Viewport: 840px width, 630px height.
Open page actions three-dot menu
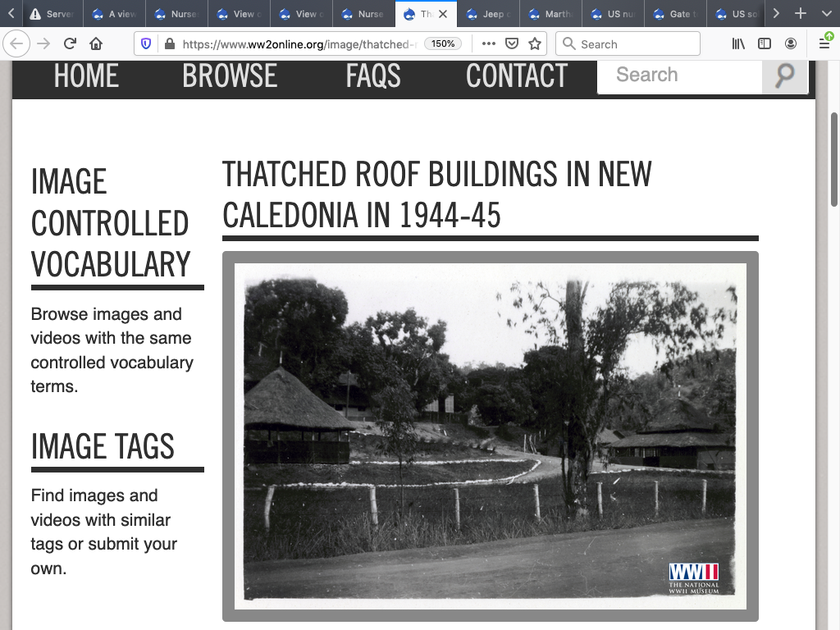click(489, 43)
